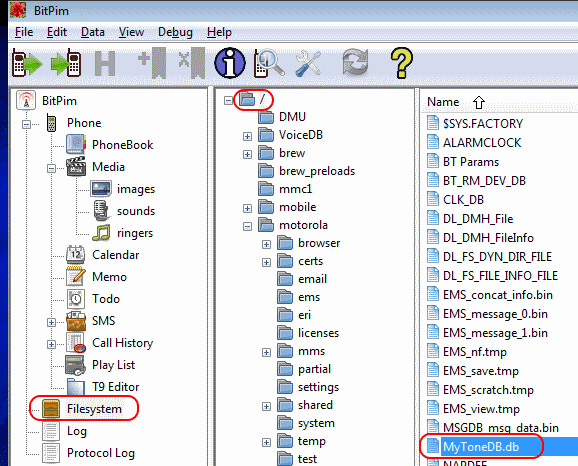Expand the SMS tree node

pyautogui.click(x=51, y=323)
